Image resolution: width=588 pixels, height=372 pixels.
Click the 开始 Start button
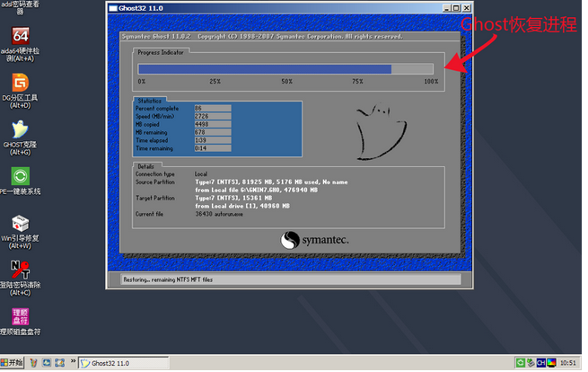(12, 363)
